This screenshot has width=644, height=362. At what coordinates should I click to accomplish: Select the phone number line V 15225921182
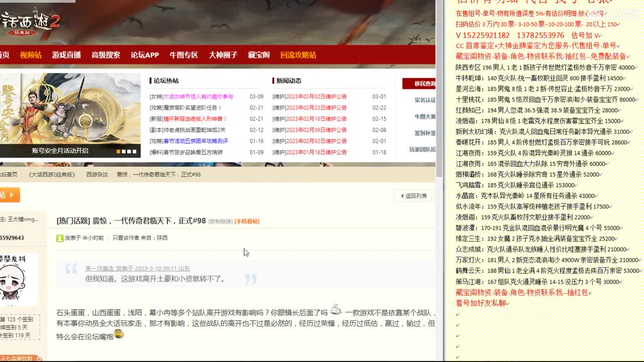coord(528,35)
